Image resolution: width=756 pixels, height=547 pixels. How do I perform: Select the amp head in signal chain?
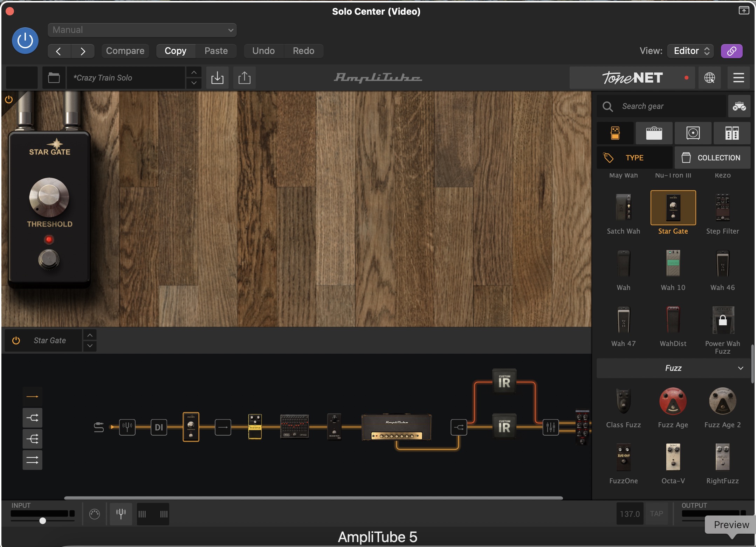pos(397,427)
